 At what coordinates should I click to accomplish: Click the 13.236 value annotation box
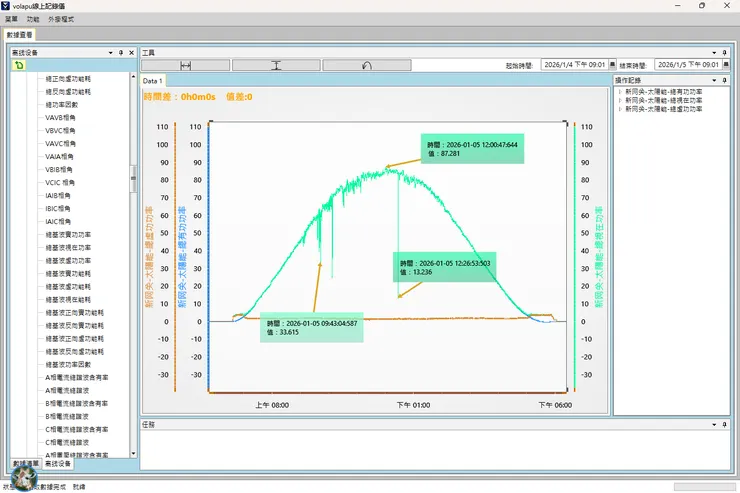coord(445,267)
